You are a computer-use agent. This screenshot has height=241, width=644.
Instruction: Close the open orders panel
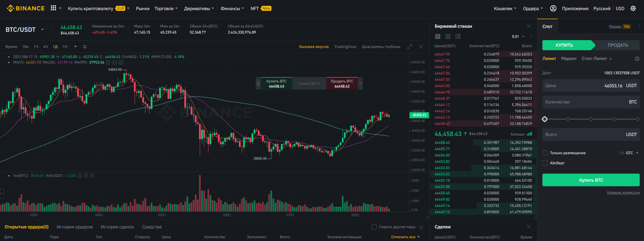click(421, 227)
